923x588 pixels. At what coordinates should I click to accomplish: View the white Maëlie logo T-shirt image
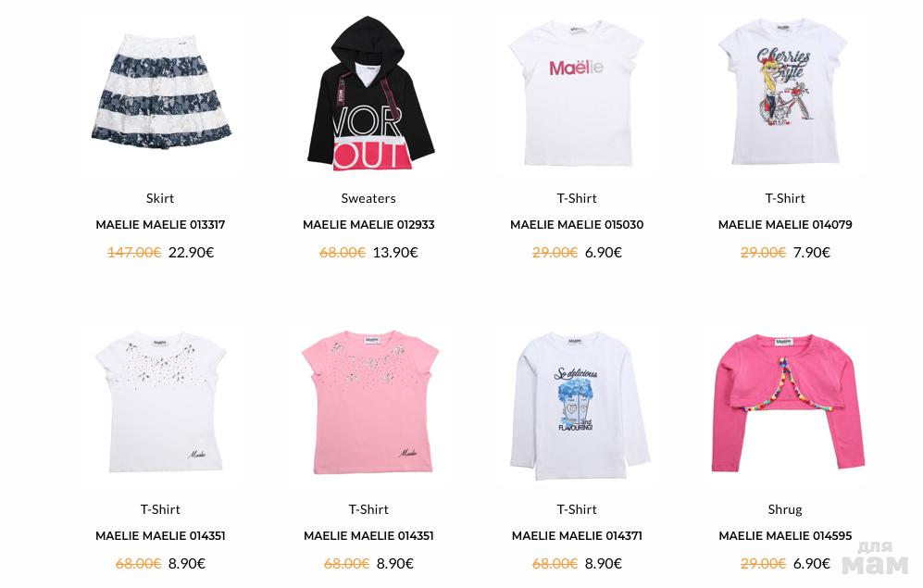coord(577,94)
